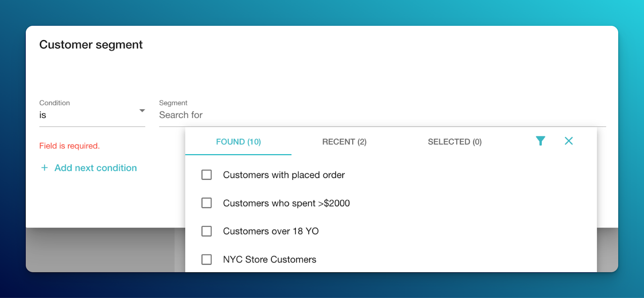
Task: Check the Customers with placed order box
Action: tap(206, 175)
